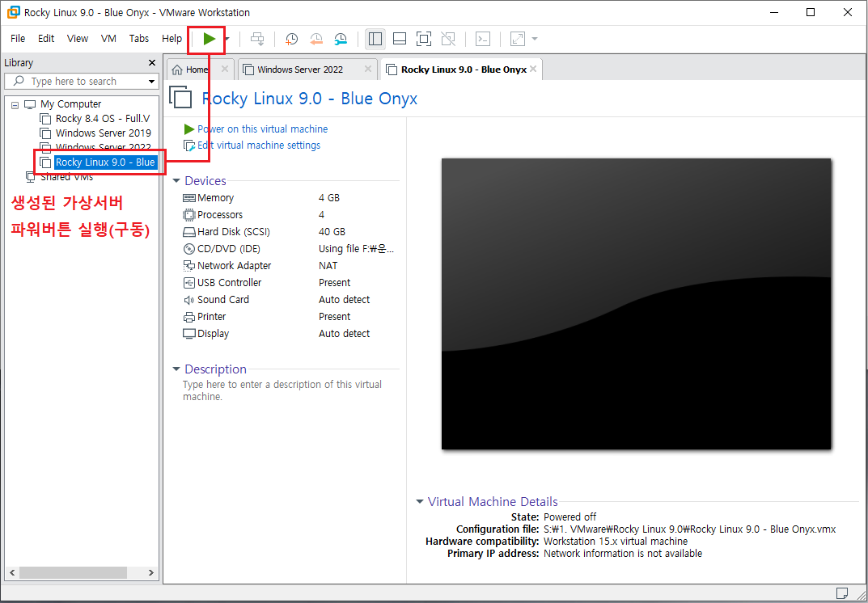Click the message log icon in status bar
Screen dimensions: 868x603
[x=842, y=593]
